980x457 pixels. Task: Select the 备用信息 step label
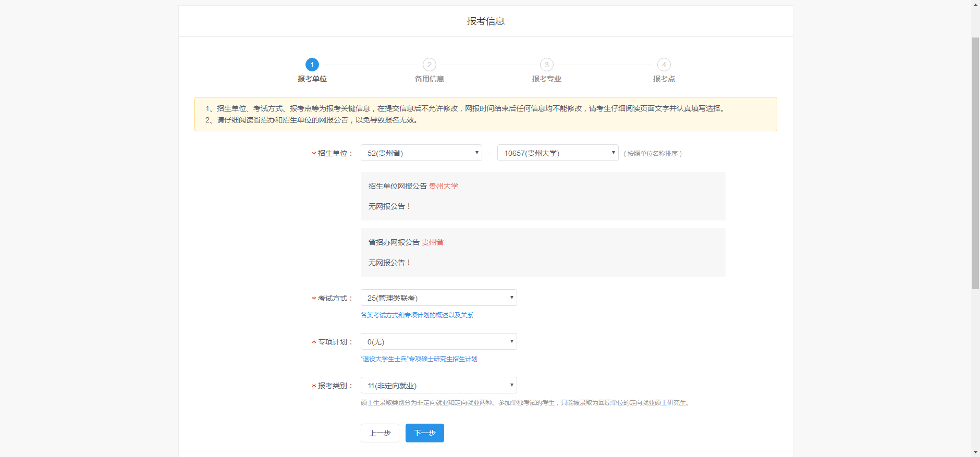pos(429,79)
